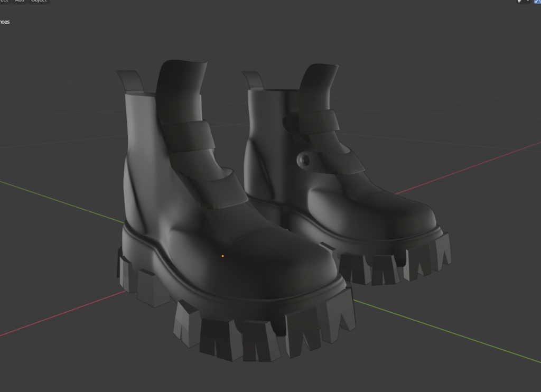Open the Object menu
Viewport: 541px width, 392px height.
(x=38, y=2)
